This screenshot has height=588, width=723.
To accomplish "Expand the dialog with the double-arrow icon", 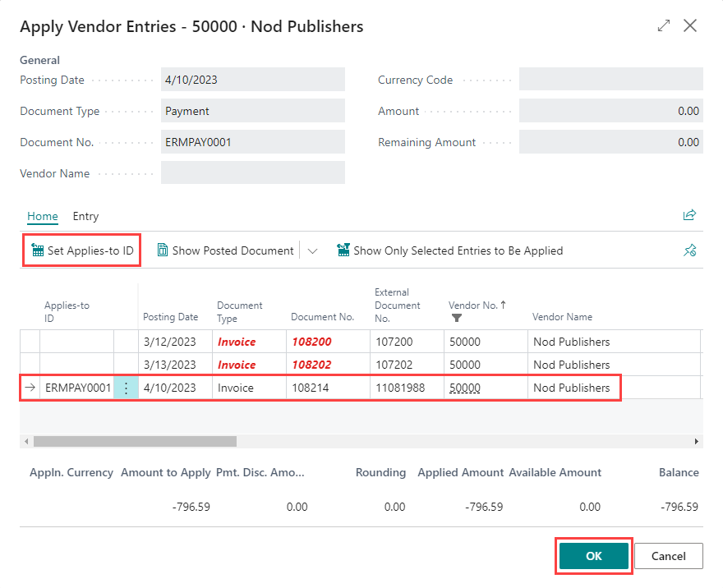I will coord(664,25).
